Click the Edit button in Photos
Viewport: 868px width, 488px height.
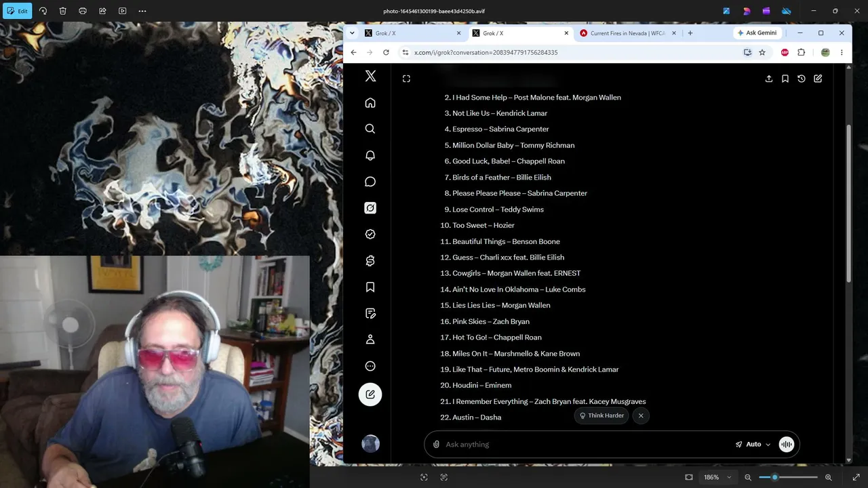pos(18,11)
